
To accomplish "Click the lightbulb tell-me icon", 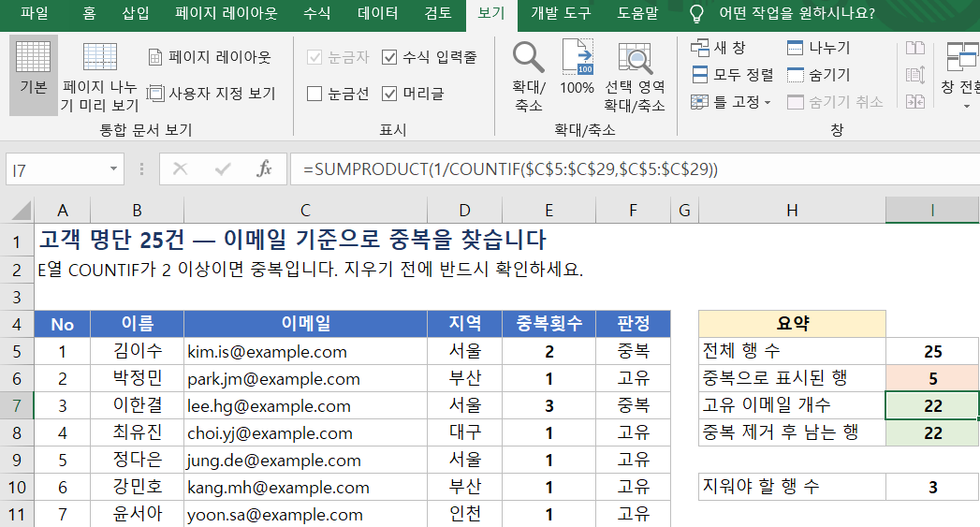I will [696, 14].
